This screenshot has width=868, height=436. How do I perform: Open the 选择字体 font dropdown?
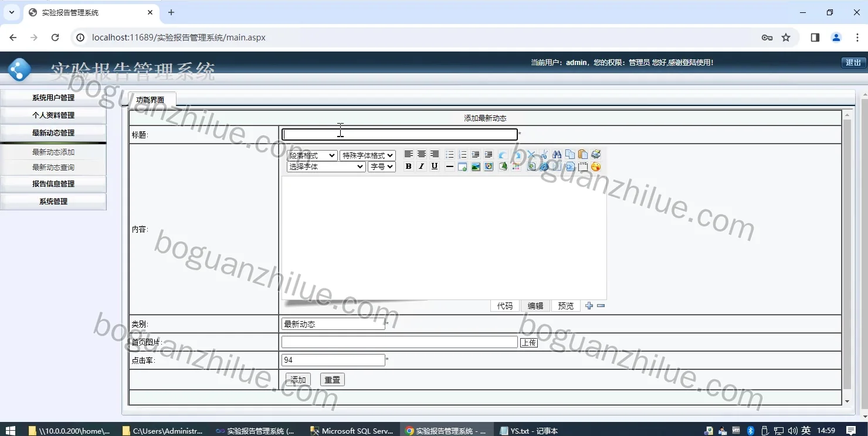tap(326, 167)
